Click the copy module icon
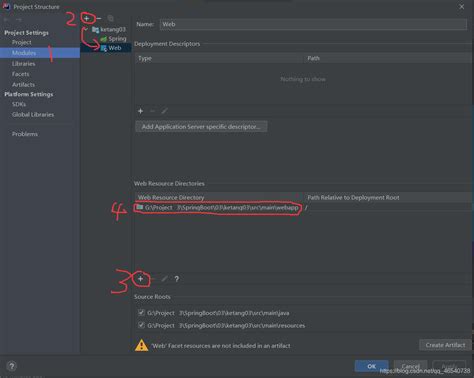 [111, 18]
